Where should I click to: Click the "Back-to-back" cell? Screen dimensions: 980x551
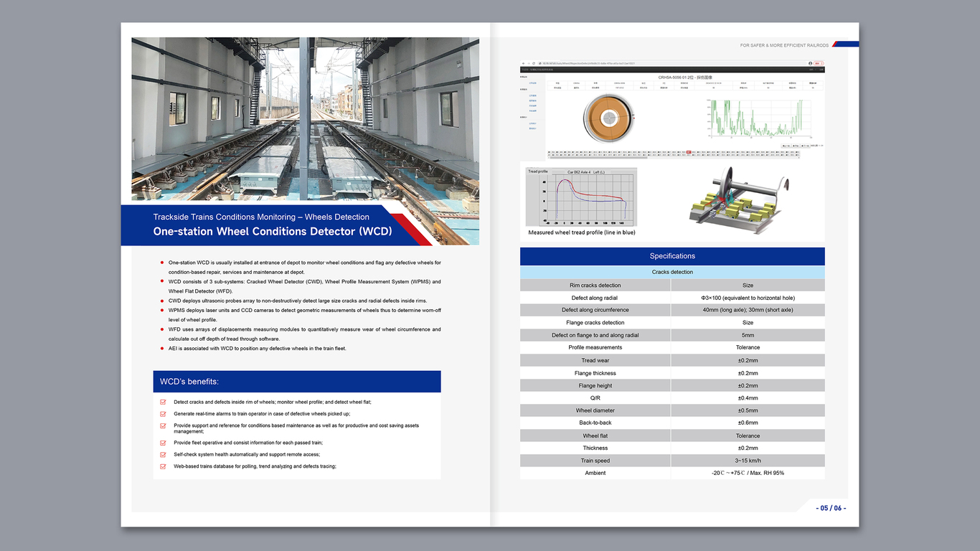(595, 423)
